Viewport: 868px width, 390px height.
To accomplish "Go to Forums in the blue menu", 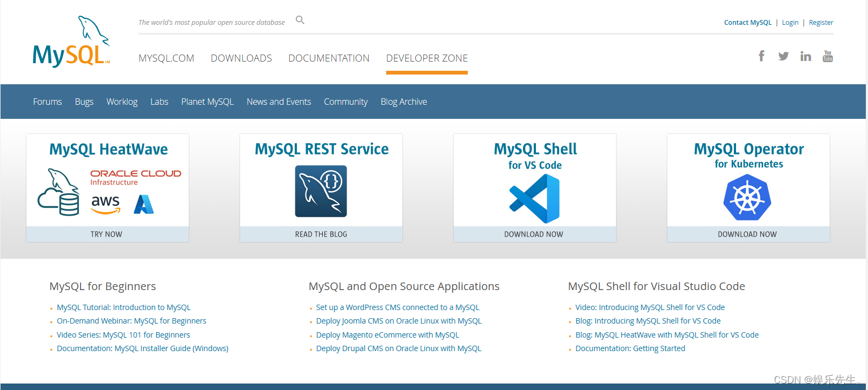I will (48, 102).
